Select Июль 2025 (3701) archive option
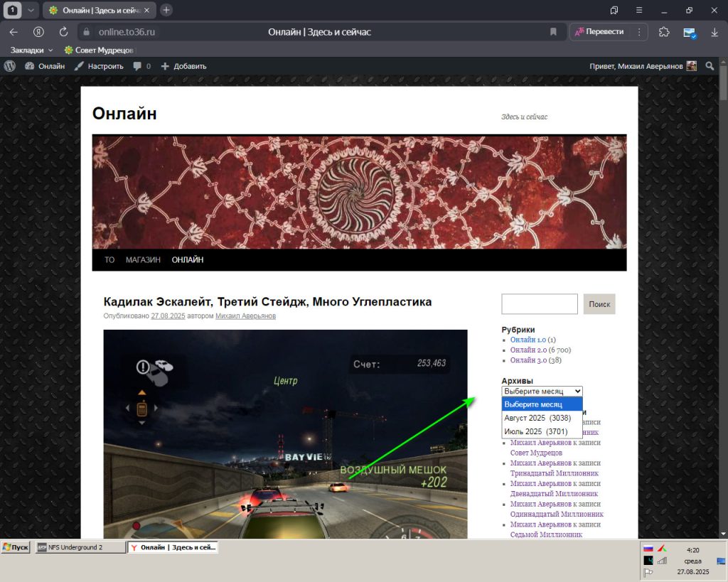Image resolution: width=728 pixels, height=582 pixels. 542,431
